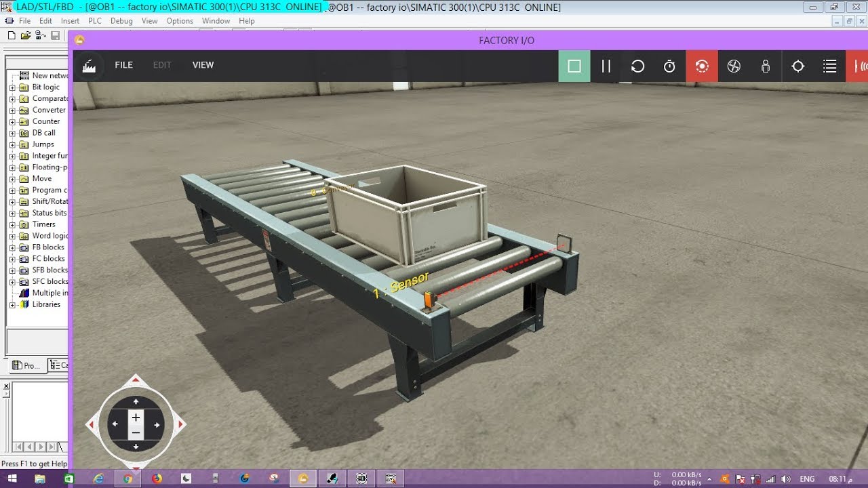Click the ENG language indicator

(807, 479)
